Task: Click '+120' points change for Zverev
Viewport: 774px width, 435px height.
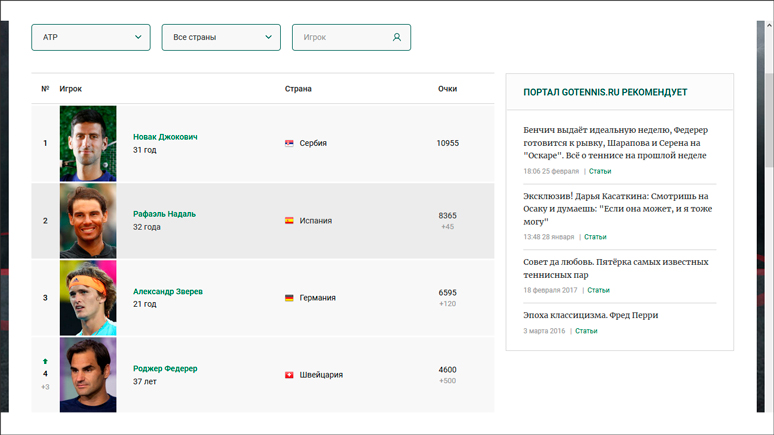Action: click(x=448, y=304)
